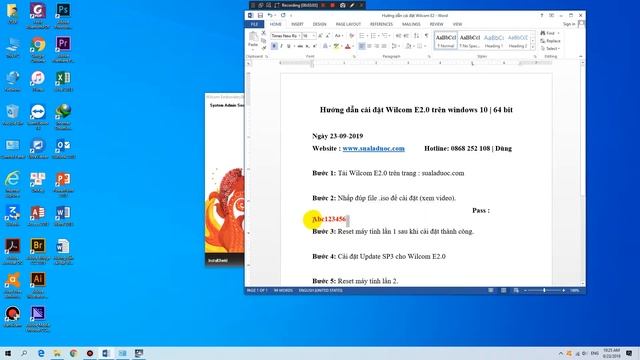Viewport: 640px width, 360px height.
Task: Switch to VIEW tab
Action: pos(457,24)
